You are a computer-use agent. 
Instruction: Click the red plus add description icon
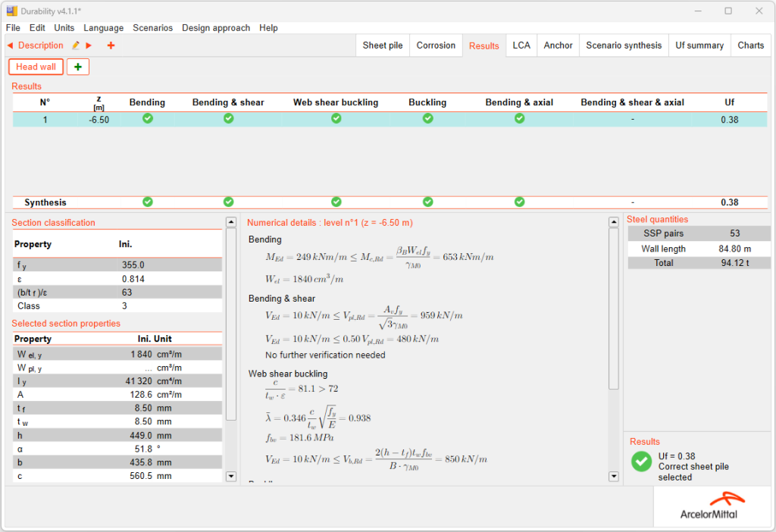point(111,45)
